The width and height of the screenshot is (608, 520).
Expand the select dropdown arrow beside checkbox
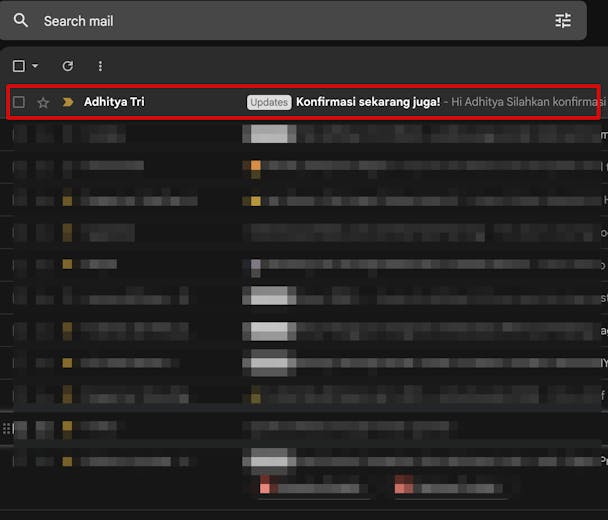(35, 66)
